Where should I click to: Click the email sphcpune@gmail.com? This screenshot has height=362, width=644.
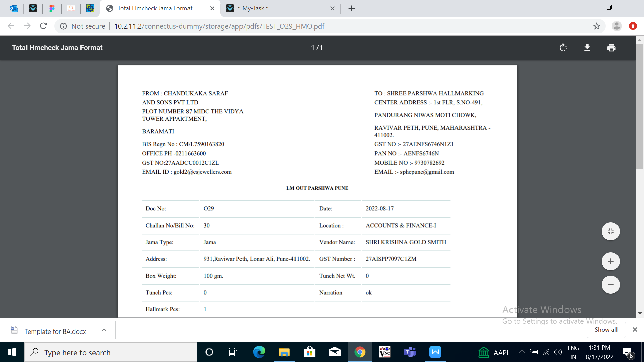click(x=427, y=172)
